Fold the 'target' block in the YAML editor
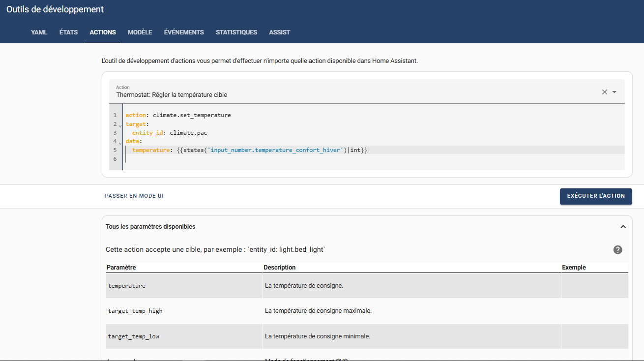Screen dimensions: 644x361 [120, 125]
